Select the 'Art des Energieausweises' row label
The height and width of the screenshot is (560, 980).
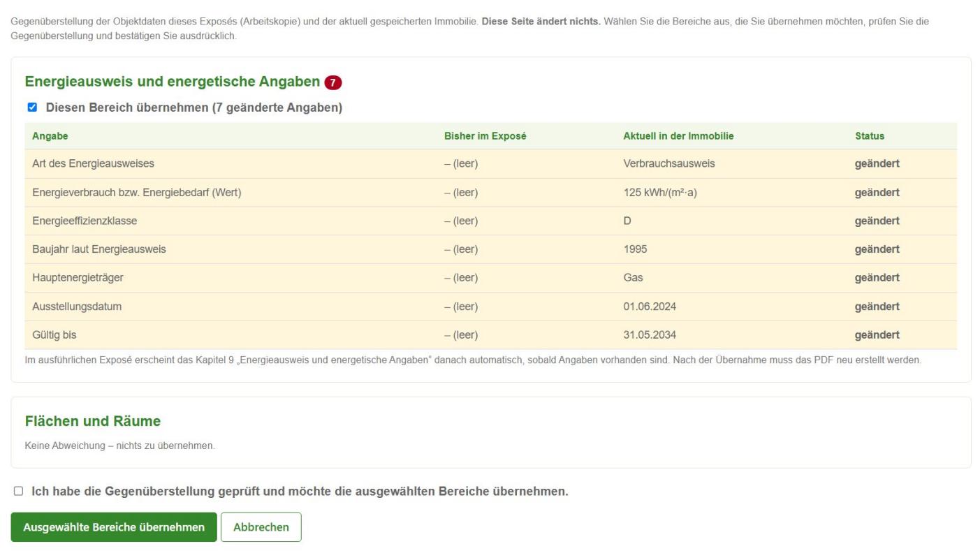click(93, 164)
